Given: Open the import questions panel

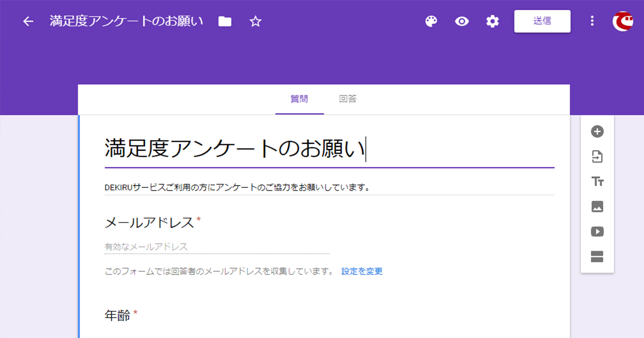Looking at the screenshot, I should click(x=597, y=157).
